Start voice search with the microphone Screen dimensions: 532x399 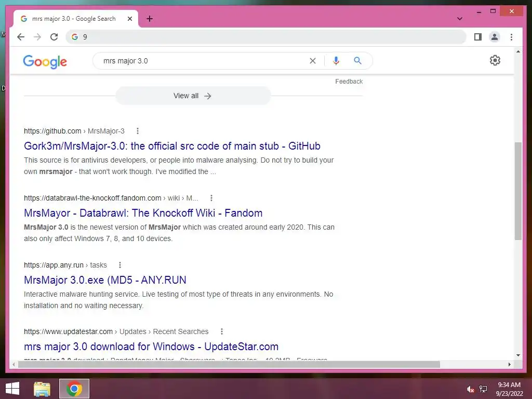336,61
